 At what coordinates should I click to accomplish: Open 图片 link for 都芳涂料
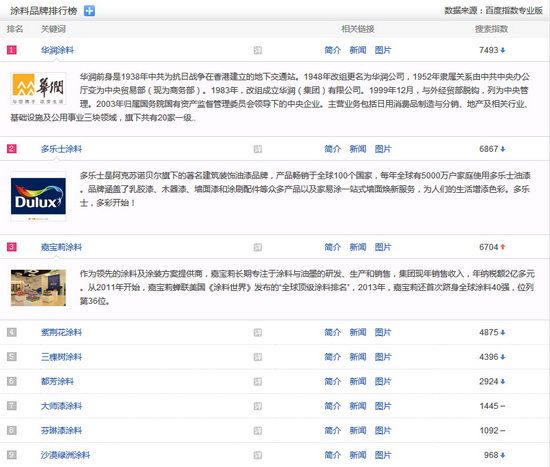(x=383, y=381)
